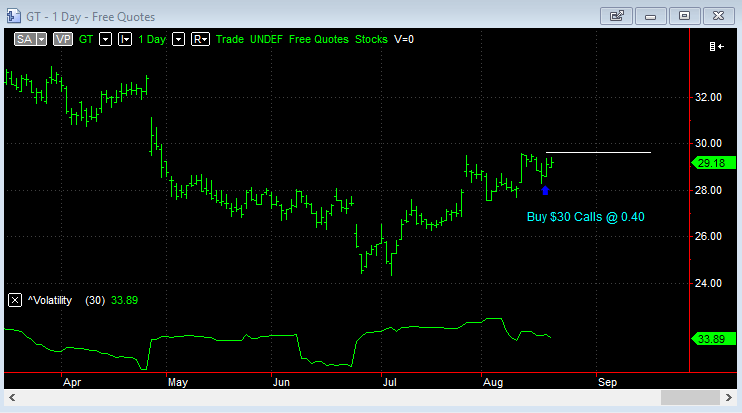Click the Aug date axis label
The width and height of the screenshot is (742, 413).
pos(493,382)
